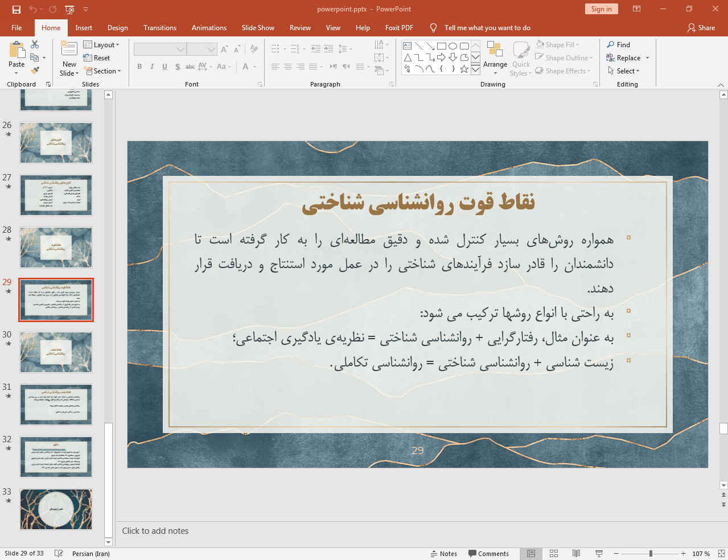Screen dimensions: 728x560
Task: Clear all formatting icon
Action: [254, 50]
